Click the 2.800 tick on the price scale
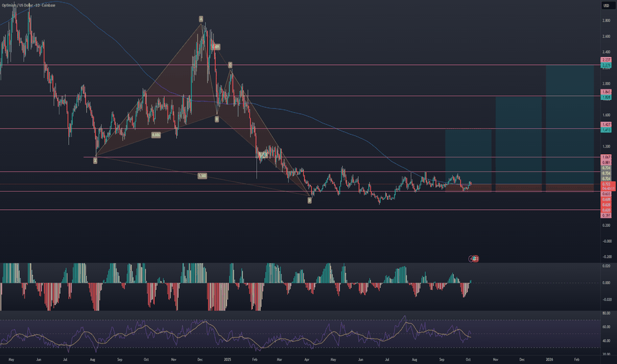 606,21
